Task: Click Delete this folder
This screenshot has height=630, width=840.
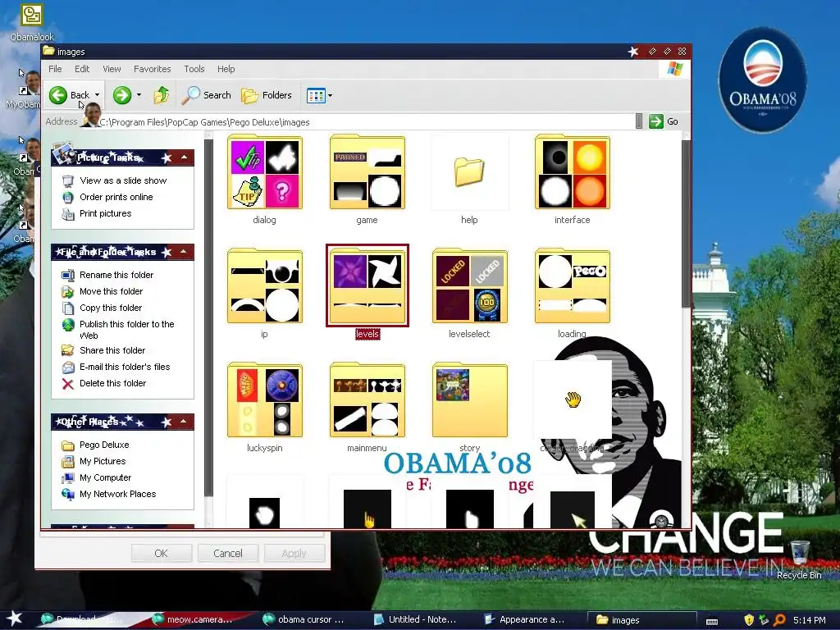Action: point(112,384)
